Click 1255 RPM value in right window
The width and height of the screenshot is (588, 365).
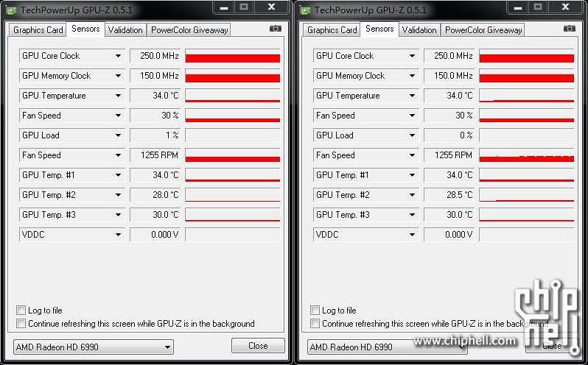point(449,155)
